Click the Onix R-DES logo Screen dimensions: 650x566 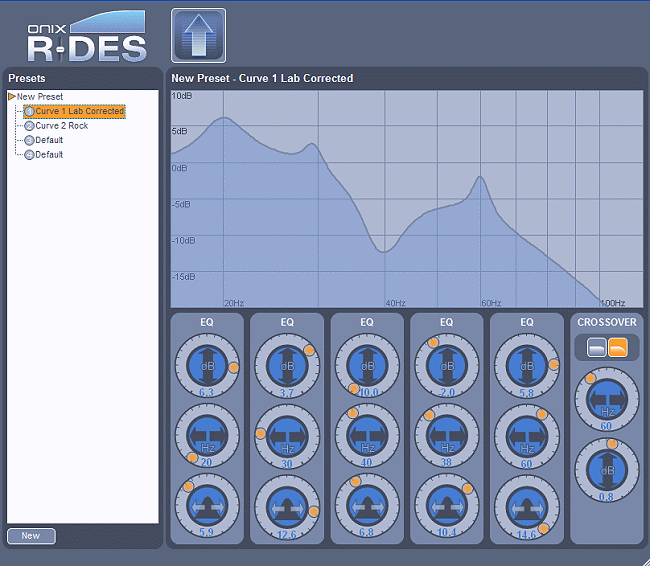(87, 36)
